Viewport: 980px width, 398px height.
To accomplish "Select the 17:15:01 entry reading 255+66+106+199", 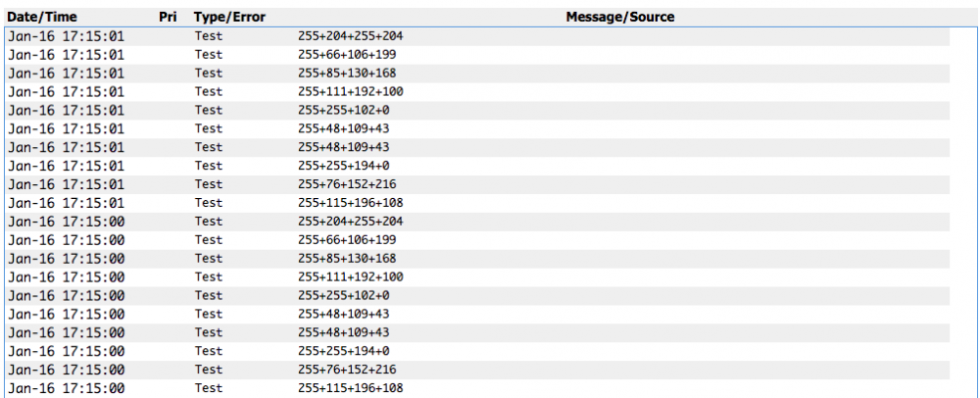I will [346, 55].
